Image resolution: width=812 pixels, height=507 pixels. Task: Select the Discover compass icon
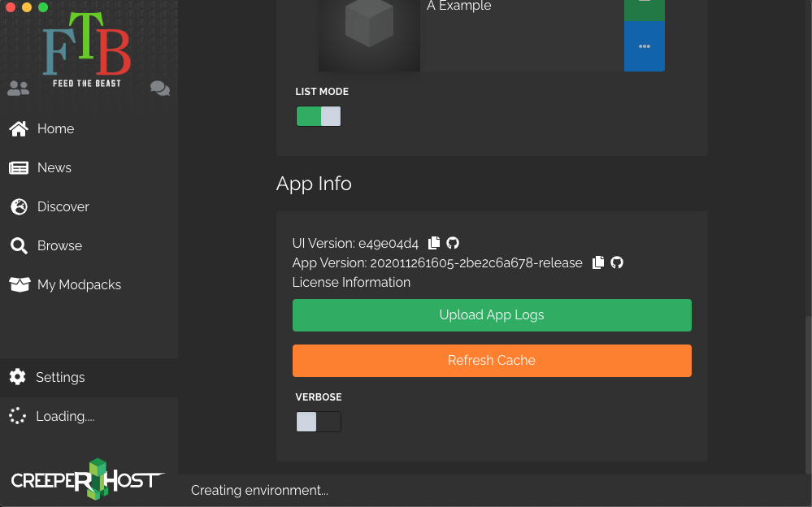pyautogui.click(x=19, y=206)
